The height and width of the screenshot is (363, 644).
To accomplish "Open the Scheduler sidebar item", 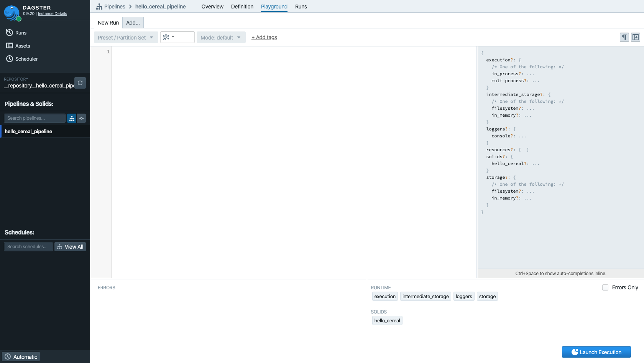I will [22, 59].
